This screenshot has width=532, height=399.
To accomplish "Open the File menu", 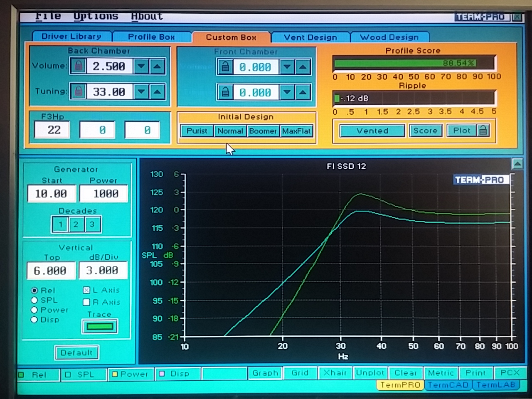I will 48,16.
